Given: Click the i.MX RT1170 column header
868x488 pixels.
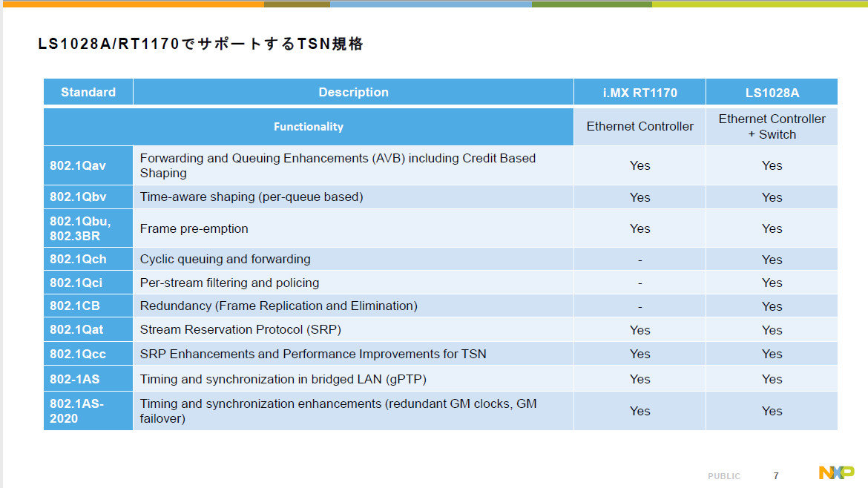Looking at the screenshot, I should 639,91.
